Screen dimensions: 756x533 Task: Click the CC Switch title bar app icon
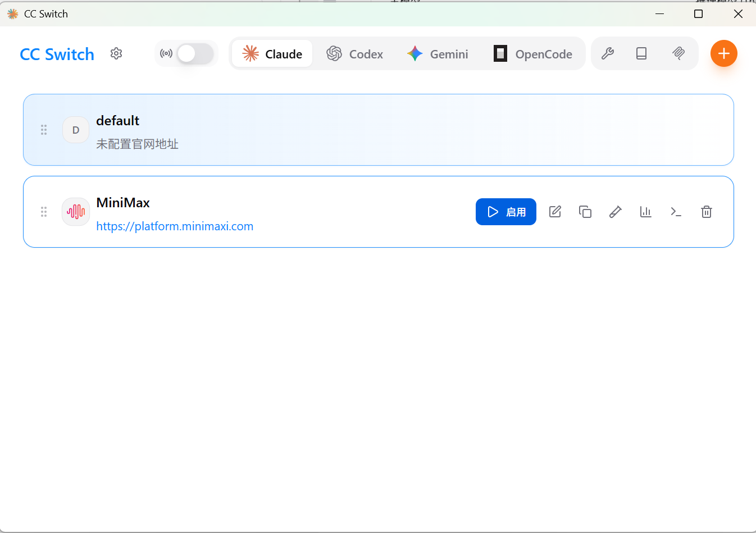12,13
